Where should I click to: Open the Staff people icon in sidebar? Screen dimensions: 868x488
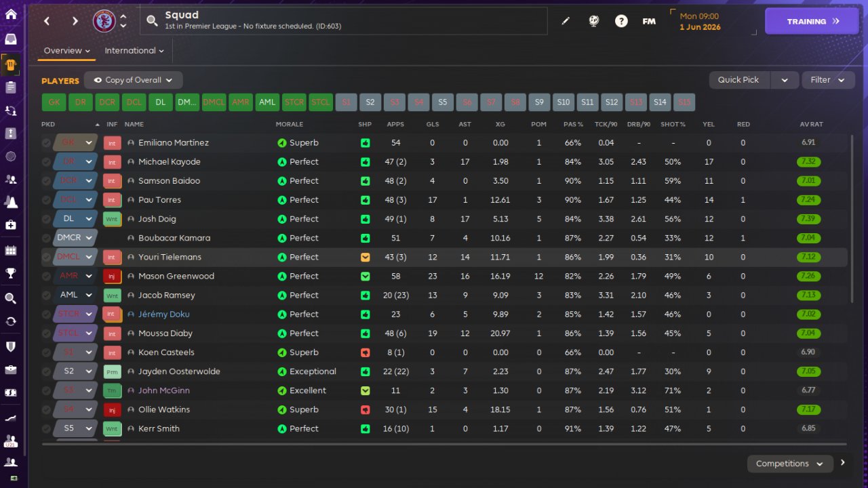pos(11,180)
